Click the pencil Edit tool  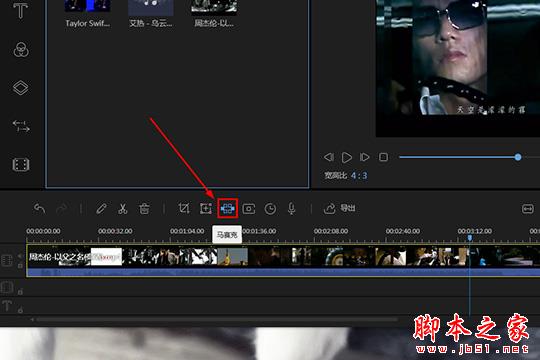101,208
